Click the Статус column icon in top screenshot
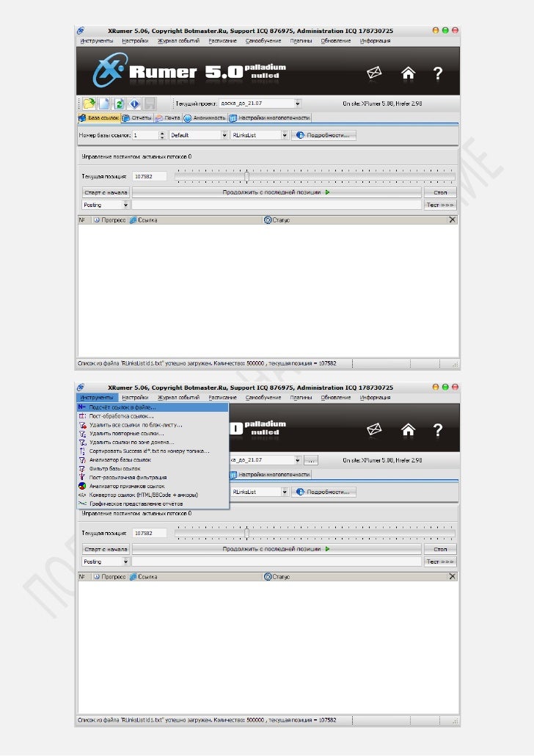The height and width of the screenshot is (756, 534). click(268, 220)
